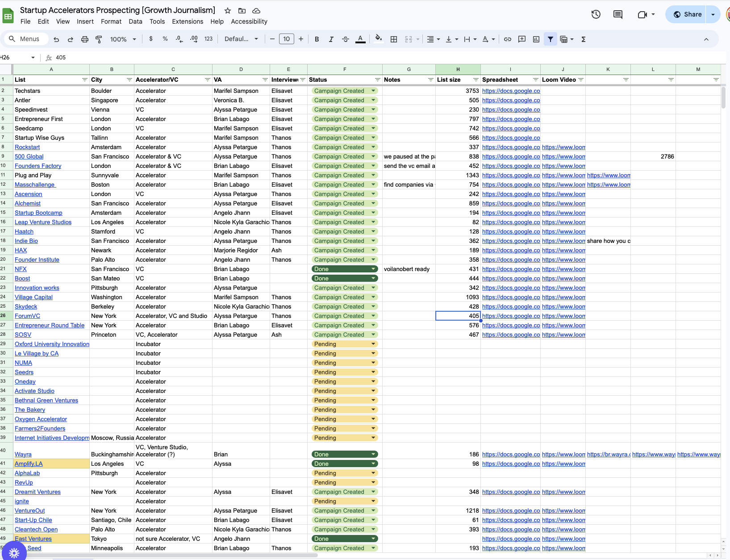730x560 pixels.
Task: Open the Format menu
Action: pos(111,21)
